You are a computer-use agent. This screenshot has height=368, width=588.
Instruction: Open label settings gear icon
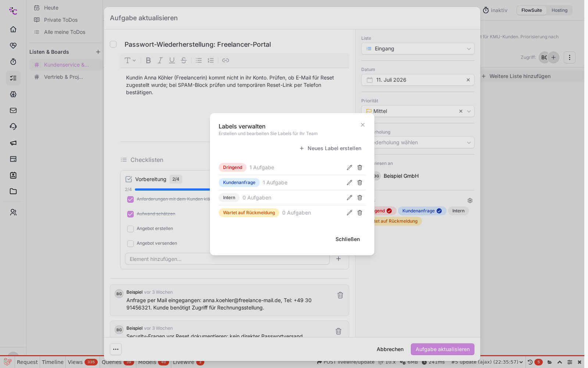[x=470, y=201]
